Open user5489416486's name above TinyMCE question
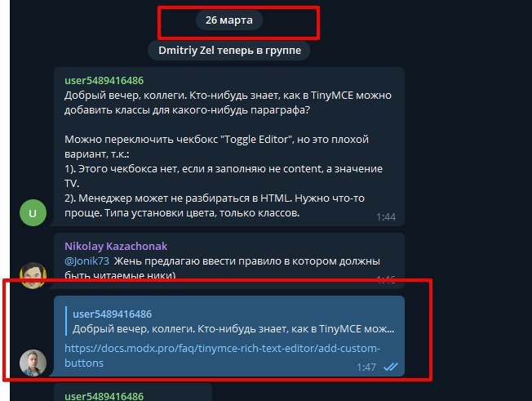 pos(104,81)
